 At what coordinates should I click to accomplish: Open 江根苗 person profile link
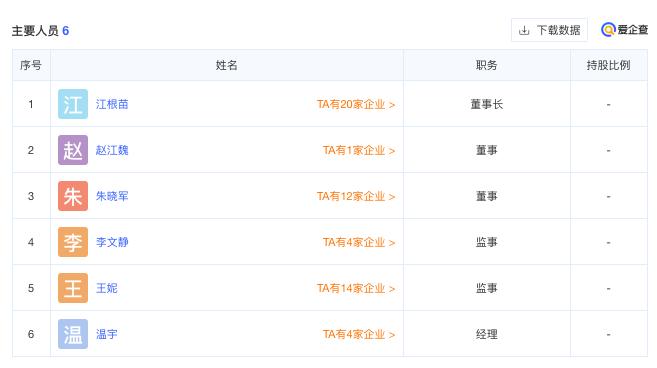click(x=112, y=104)
